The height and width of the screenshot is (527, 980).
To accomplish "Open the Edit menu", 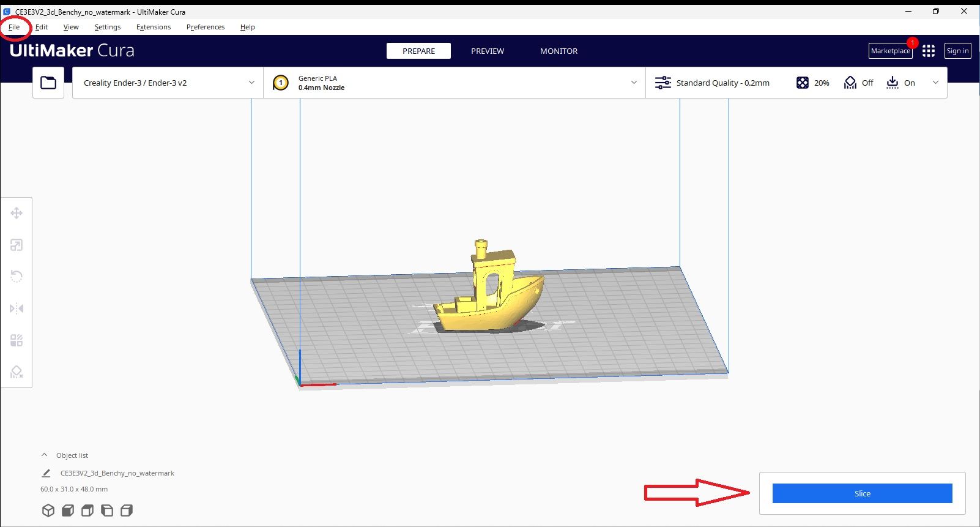I will point(42,27).
